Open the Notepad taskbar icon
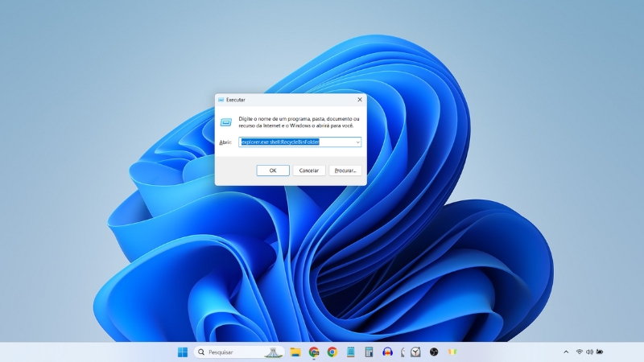 [351, 352]
